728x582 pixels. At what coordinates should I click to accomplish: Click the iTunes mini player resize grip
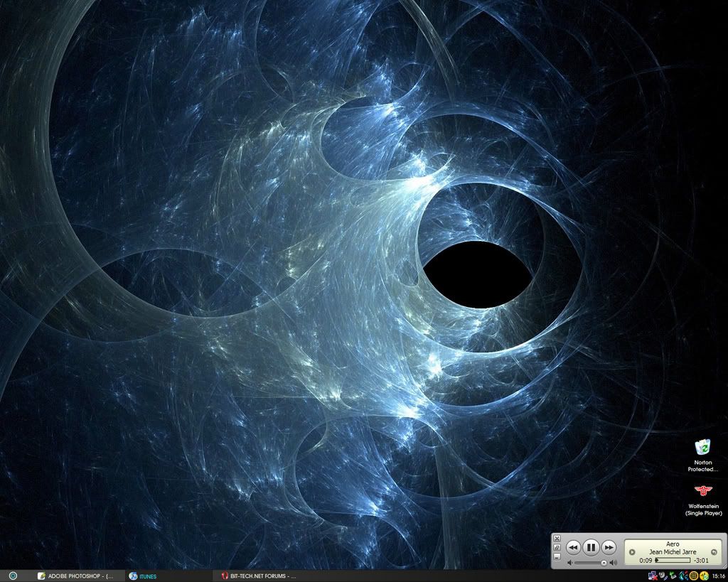point(724,566)
